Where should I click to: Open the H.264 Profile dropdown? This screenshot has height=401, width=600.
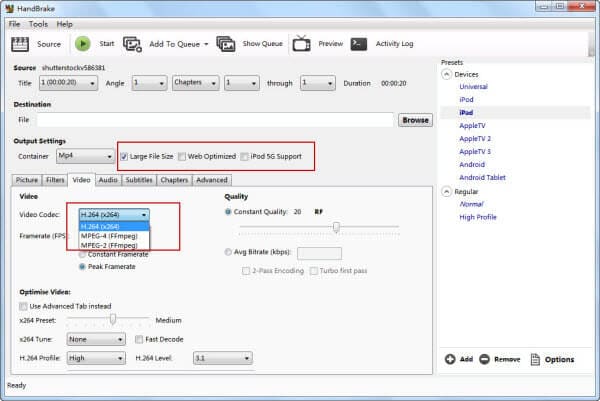(x=96, y=358)
